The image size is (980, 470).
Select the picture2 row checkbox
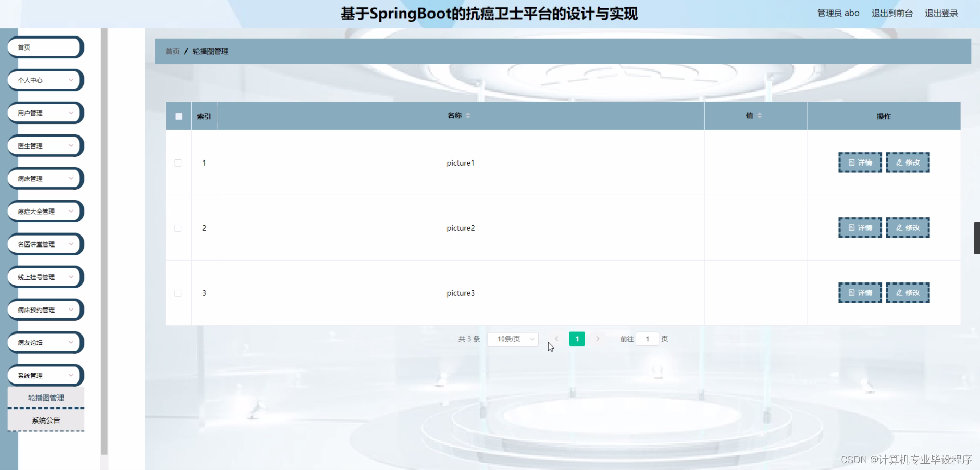tap(178, 228)
